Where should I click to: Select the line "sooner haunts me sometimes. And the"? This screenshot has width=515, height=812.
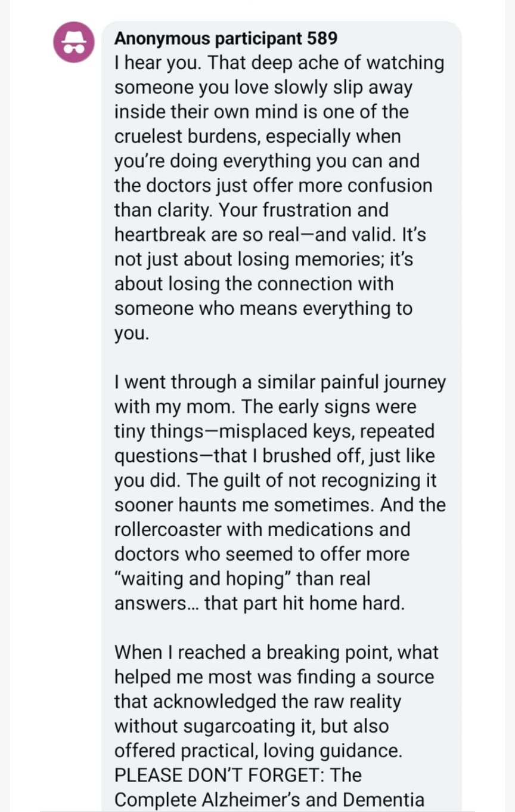click(280, 505)
